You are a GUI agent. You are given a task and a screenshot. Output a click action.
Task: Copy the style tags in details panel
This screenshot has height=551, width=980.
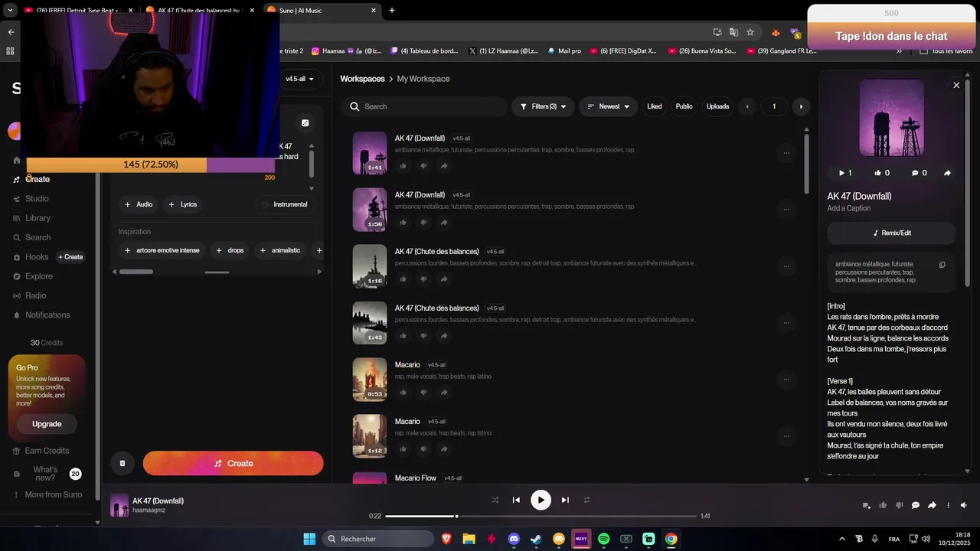click(942, 265)
